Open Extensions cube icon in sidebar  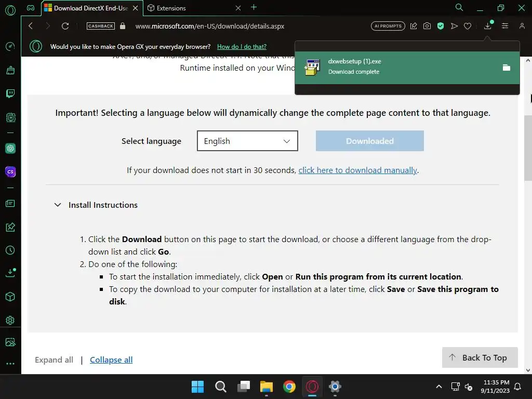point(10,297)
